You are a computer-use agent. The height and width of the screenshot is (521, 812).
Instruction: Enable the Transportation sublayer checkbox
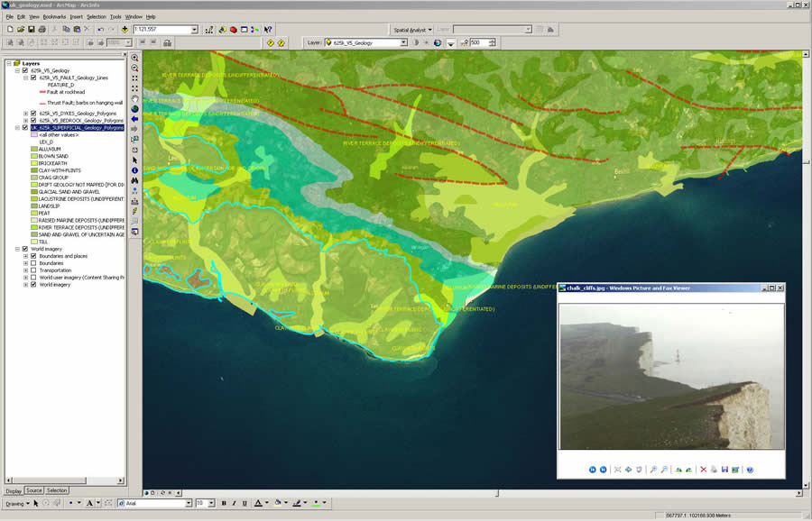coord(33,270)
